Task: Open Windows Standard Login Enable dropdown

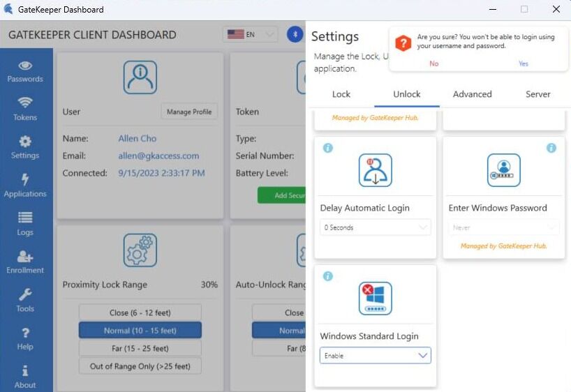Action: tap(376, 356)
